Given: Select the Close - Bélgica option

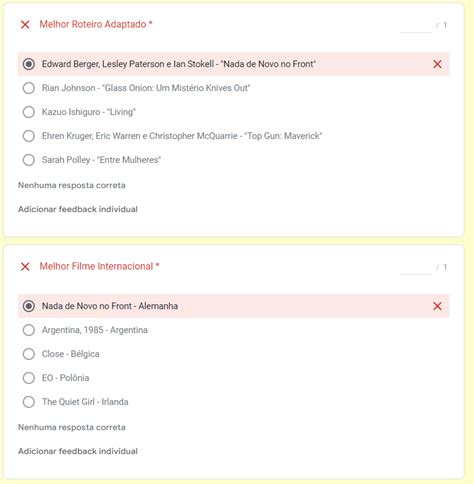Looking at the screenshot, I should click(29, 354).
